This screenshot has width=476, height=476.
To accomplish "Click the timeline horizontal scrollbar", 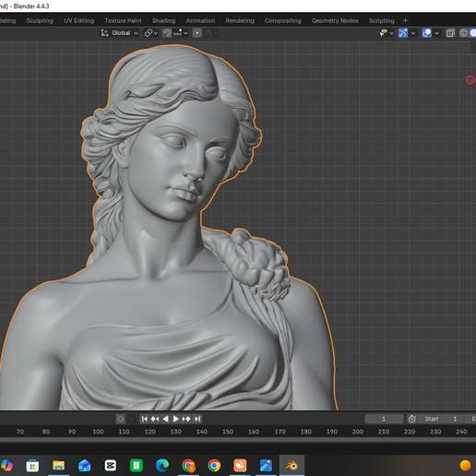I will (x=238, y=440).
